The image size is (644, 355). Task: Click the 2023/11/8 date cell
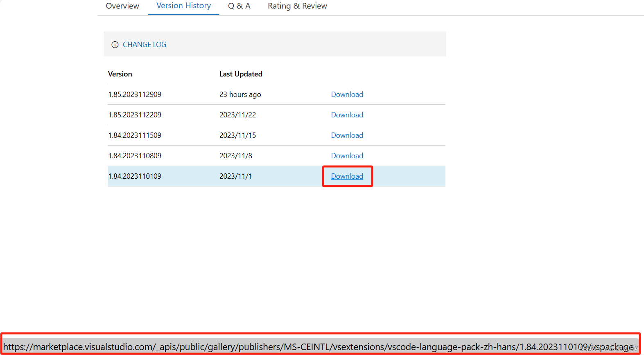(x=236, y=156)
